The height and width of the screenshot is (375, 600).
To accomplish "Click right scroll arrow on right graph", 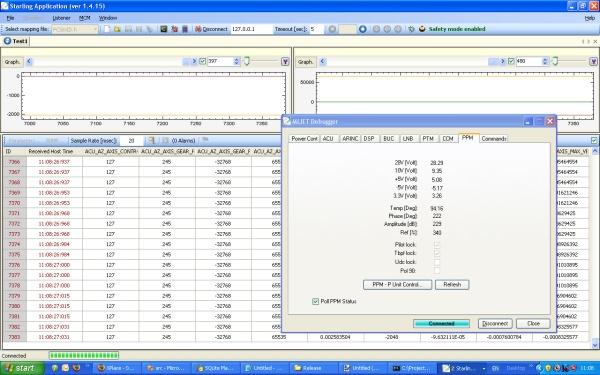I will coord(502,61).
